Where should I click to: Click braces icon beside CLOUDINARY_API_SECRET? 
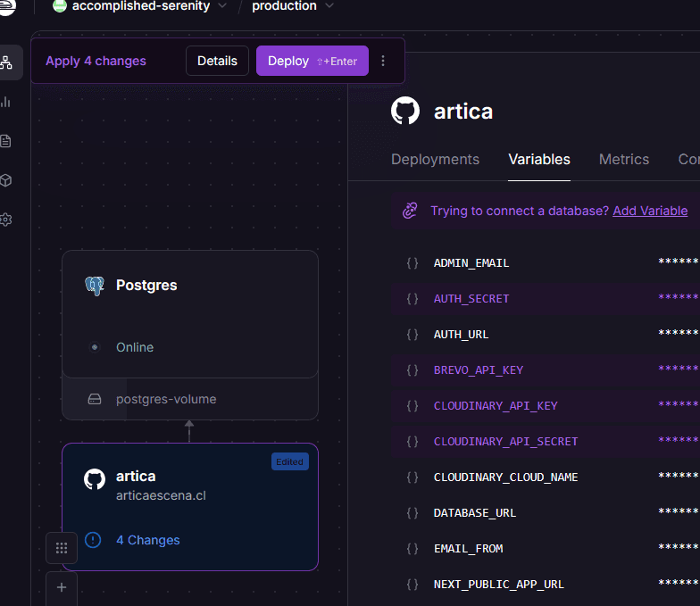tap(412, 441)
